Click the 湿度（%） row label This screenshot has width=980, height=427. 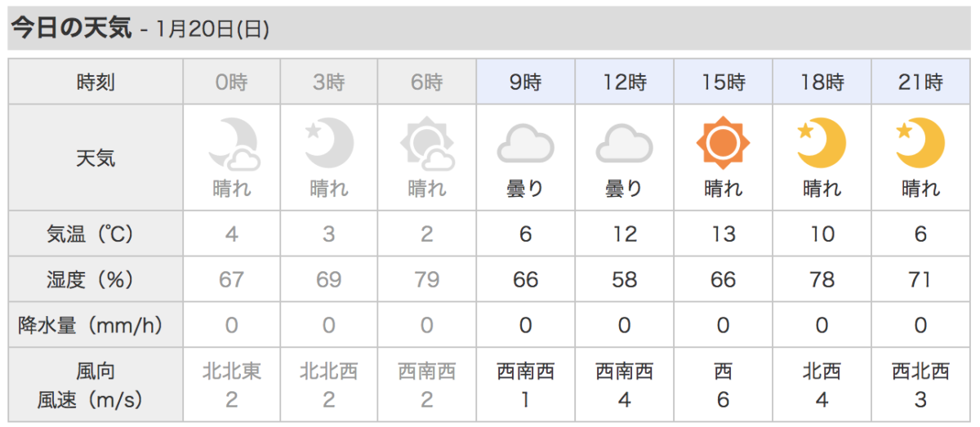pos(96,280)
